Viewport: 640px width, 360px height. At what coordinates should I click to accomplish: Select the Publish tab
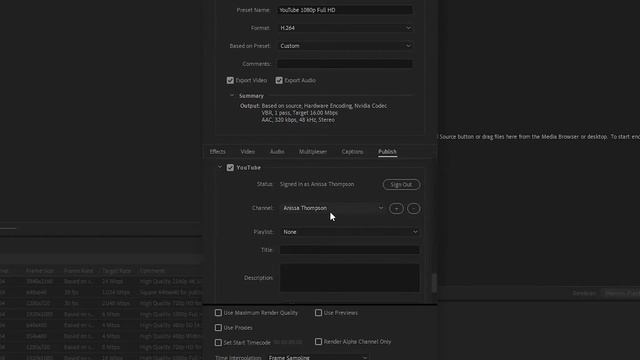tap(387, 151)
